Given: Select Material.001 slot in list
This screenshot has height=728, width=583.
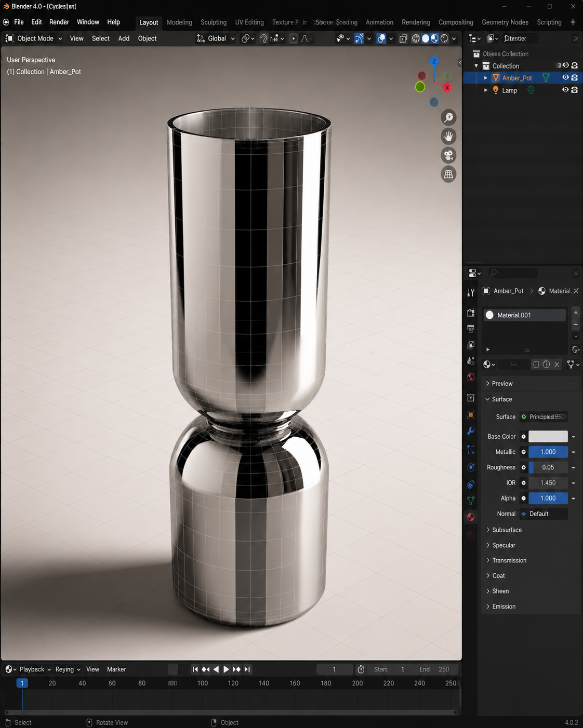Looking at the screenshot, I should (x=525, y=315).
